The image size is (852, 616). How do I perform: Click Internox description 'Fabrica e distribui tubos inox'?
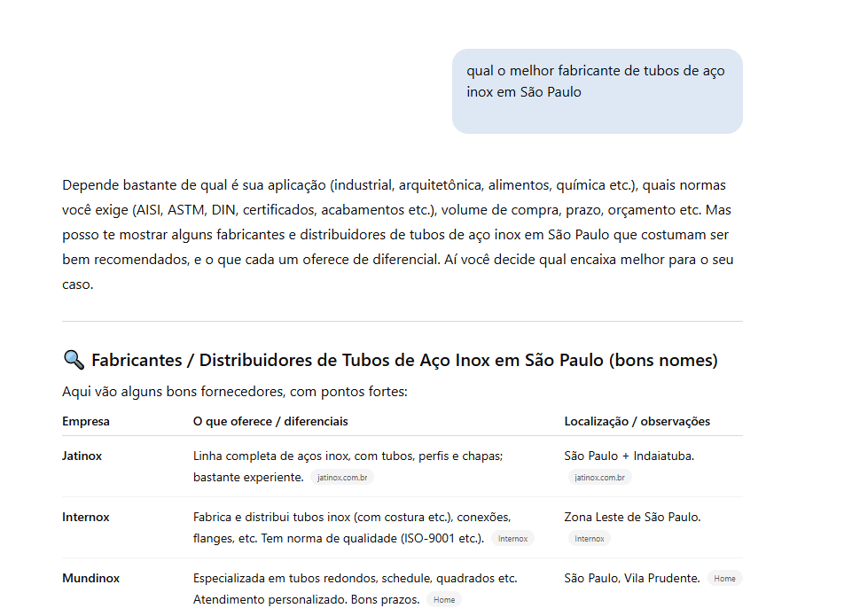click(x=352, y=518)
